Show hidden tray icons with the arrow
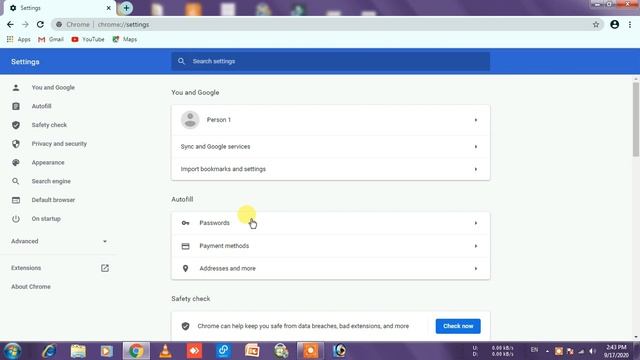The width and height of the screenshot is (640, 360). point(547,351)
